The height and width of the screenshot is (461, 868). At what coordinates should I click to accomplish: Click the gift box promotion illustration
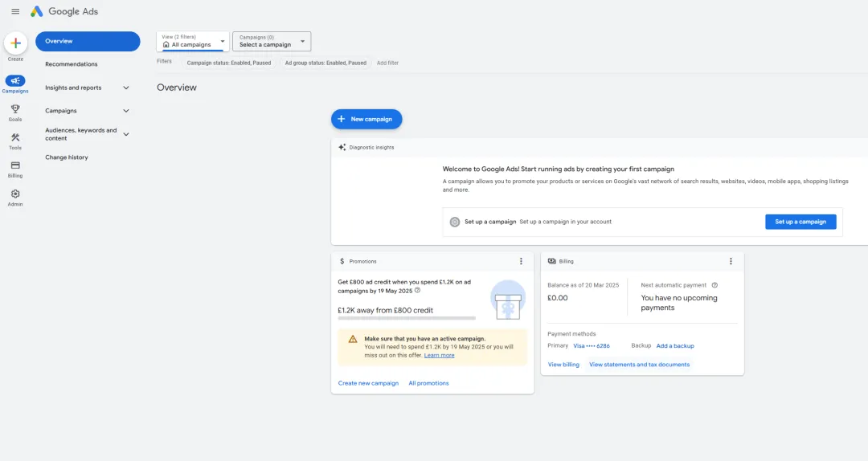tap(508, 300)
